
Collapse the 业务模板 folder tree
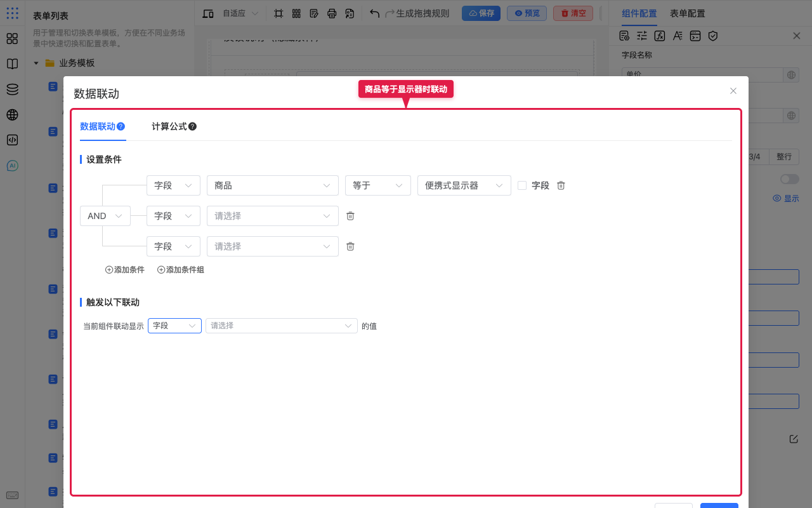pos(36,63)
